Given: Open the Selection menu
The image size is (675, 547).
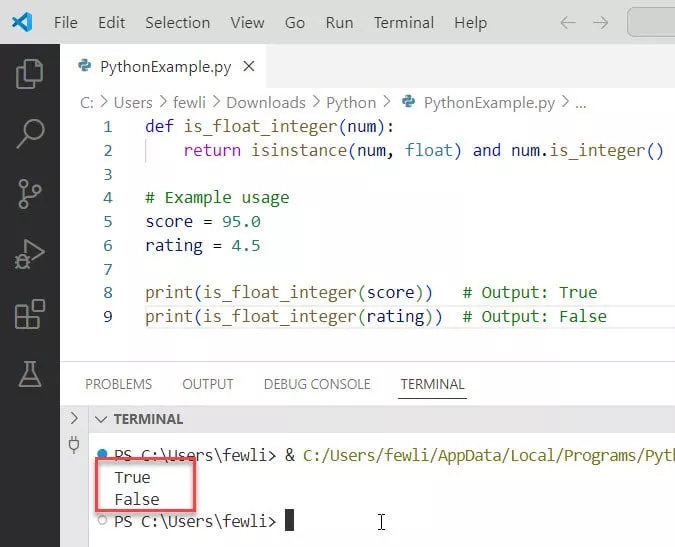Looking at the screenshot, I should [x=179, y=22].
